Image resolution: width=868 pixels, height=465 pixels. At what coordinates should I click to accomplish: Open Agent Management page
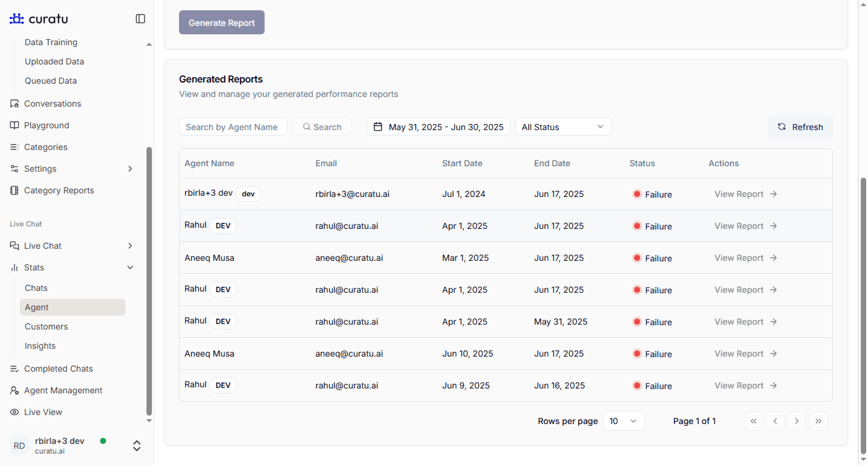tap(63, 390)
